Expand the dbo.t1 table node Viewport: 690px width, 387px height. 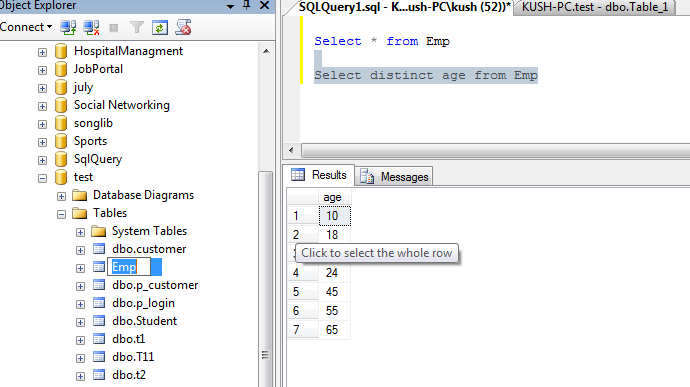80,340
